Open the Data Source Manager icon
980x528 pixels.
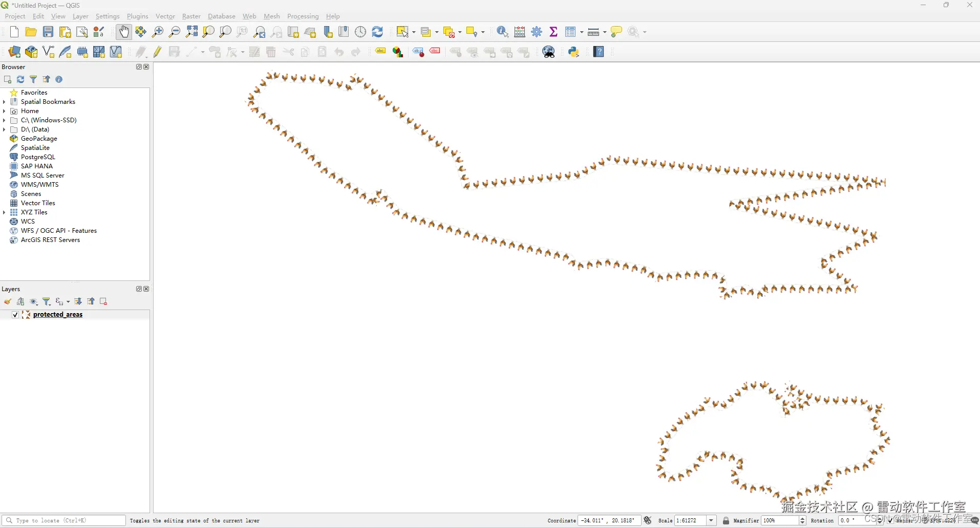coord(14,52)
